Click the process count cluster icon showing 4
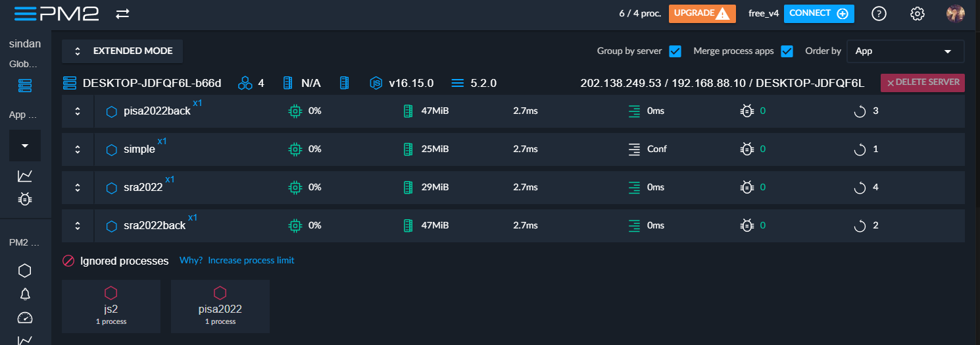The image size is (980, 345). tap(245, 84)
